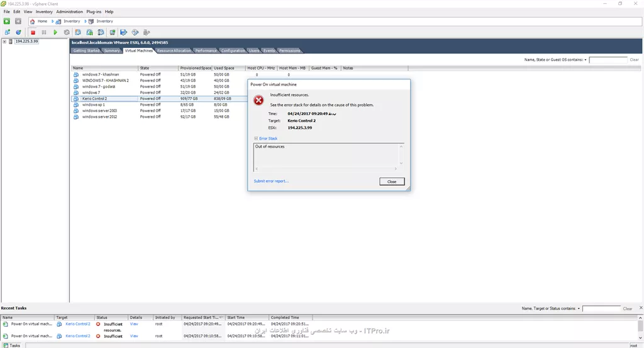Switch to the Permissions tab
Viewport: 644px width, 348px height.
[289, 50]
